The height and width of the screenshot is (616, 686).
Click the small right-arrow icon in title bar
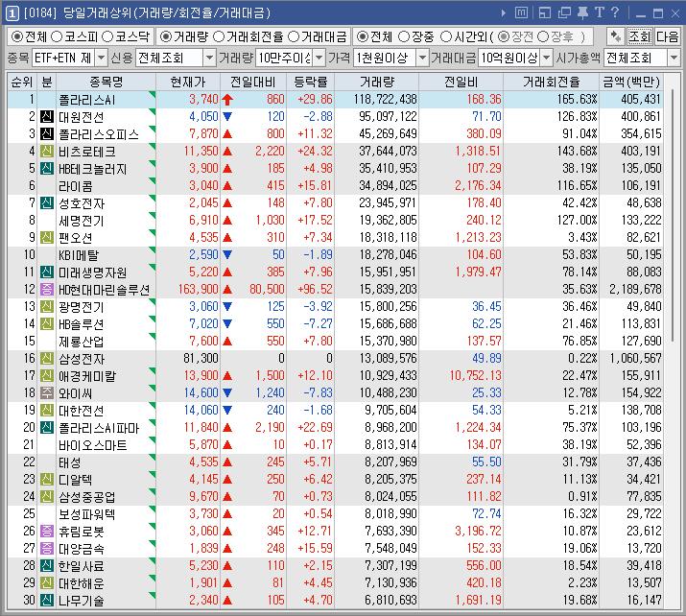click(x=504, y=13)
